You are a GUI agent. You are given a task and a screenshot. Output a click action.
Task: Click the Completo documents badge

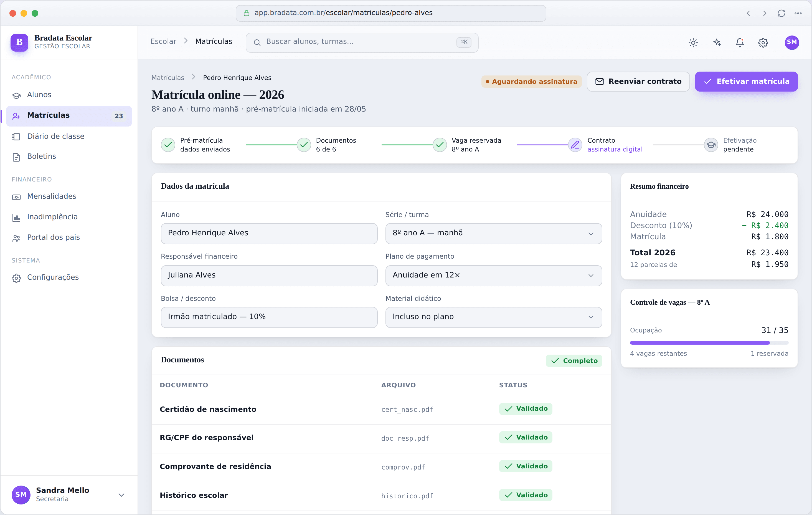pos(574,360)
